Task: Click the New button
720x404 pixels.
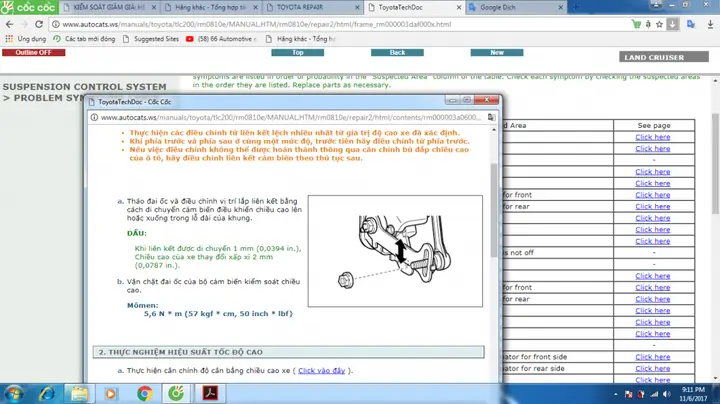Action: pos(497,52)
